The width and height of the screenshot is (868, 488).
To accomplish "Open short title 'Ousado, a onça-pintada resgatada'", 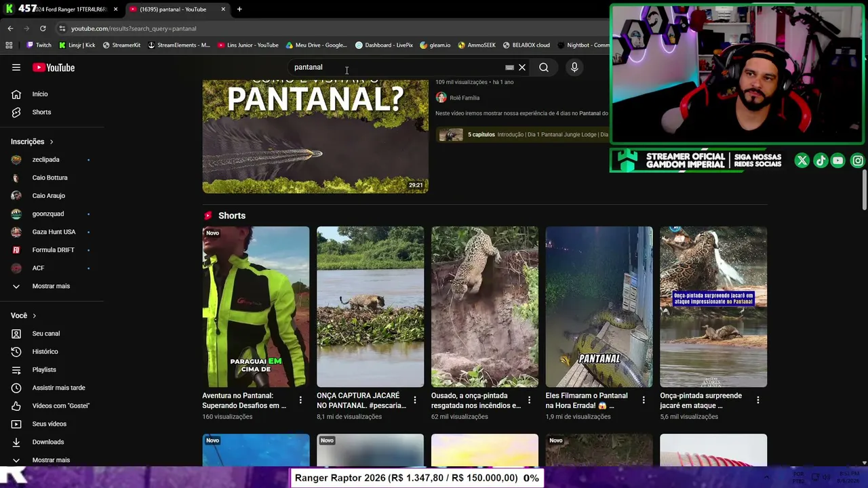I will coord(476,401).
